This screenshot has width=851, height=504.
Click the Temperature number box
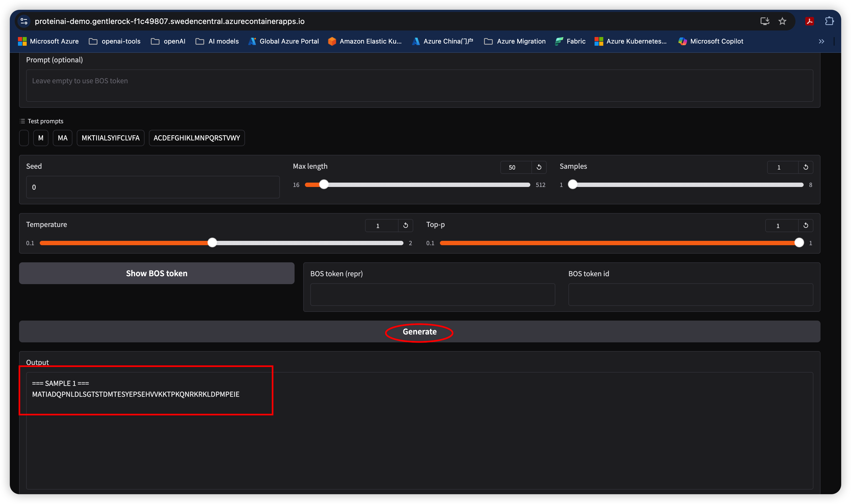pos(381,226)
